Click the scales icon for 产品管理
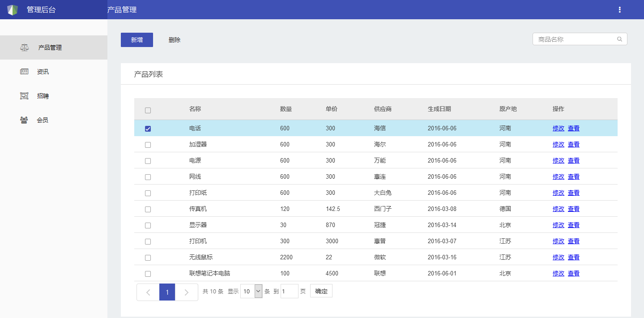This screenshot has height=318, width=644. point(24,47)
